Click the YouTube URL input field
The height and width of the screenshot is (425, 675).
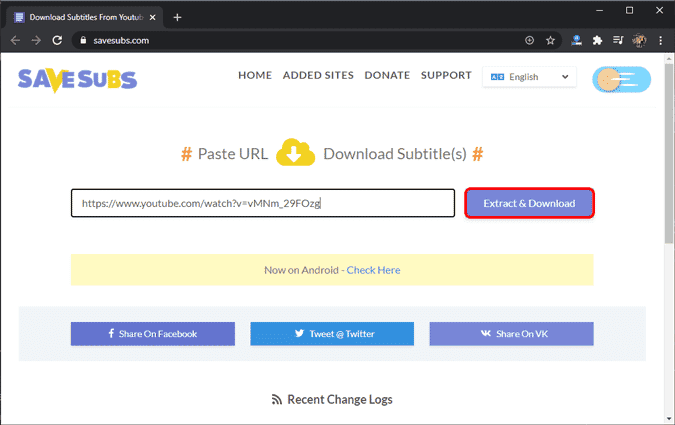[x=262, y=203]
